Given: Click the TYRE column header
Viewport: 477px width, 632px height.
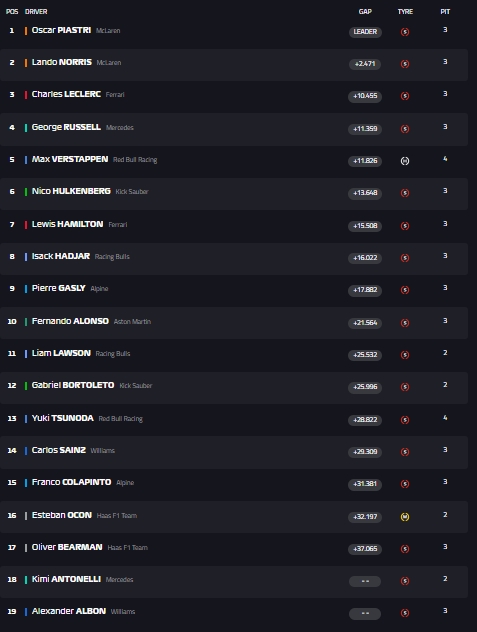Looking at the screenshot, I should pyautogui.click(x=405, y=12).
